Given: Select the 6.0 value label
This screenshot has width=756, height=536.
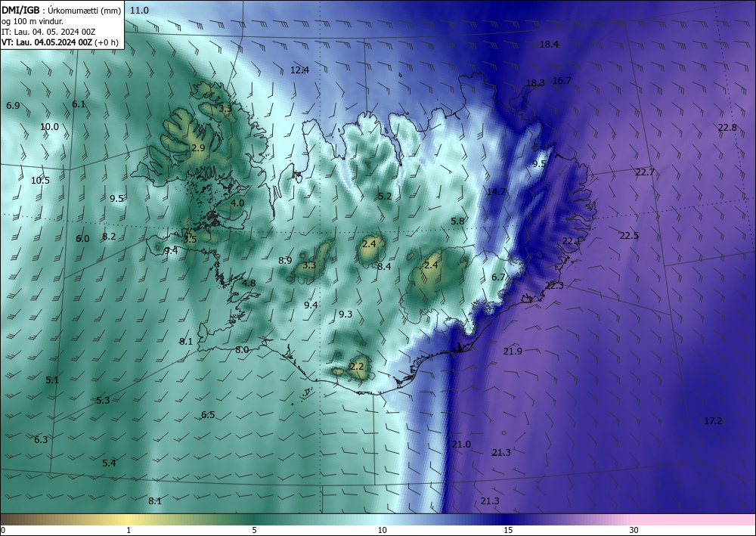Looking at the screenshot, I should (82, 238).
